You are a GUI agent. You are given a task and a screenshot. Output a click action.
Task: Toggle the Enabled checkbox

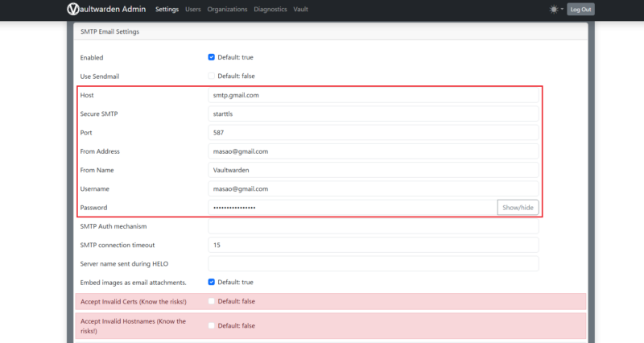(211, 57)
